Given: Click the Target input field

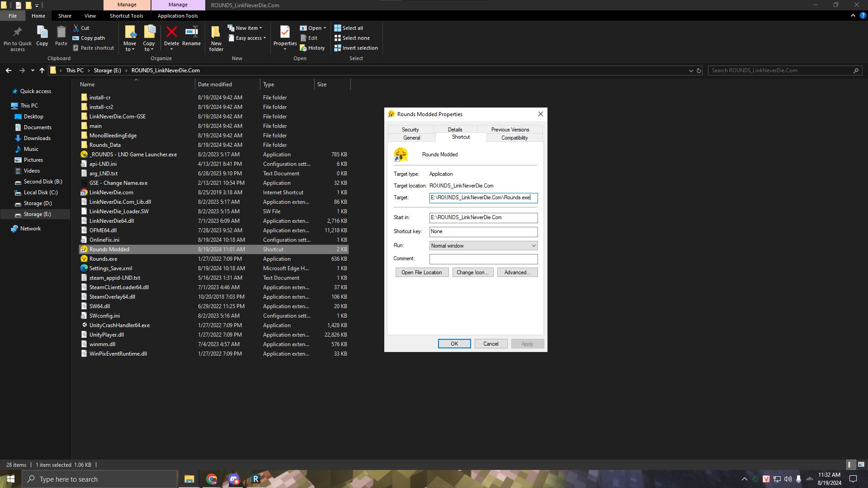Looking at the screenshot, I should click(481, 197).
